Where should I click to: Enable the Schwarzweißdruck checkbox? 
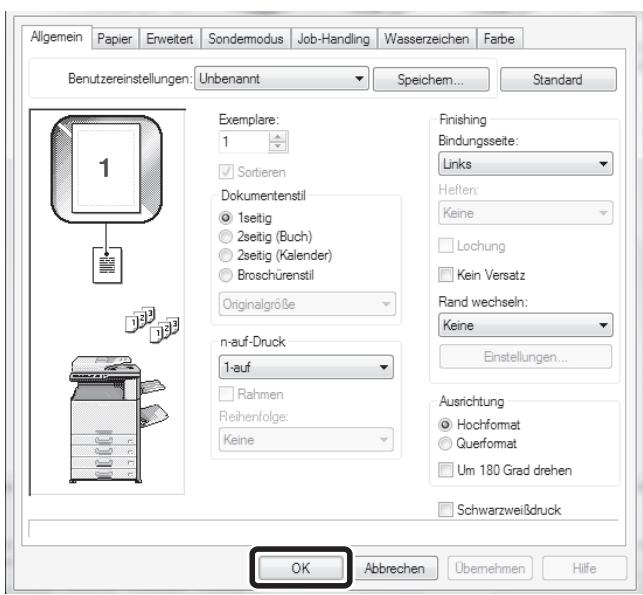[x=446, y=510]
